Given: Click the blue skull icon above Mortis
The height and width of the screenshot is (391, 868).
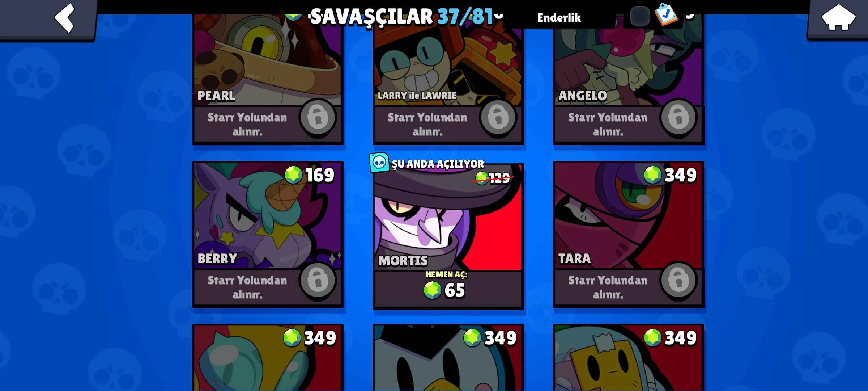Looking at the screenshot, I should (379, 163).
